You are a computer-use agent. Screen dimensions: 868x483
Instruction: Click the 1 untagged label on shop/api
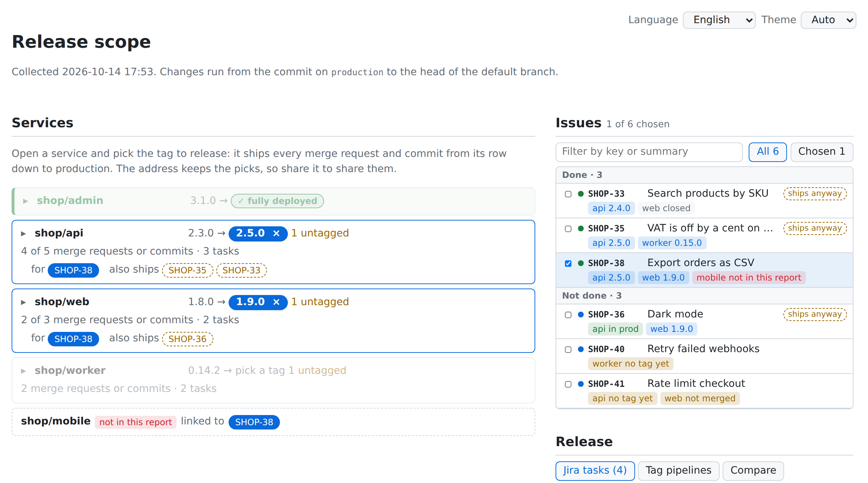pyautogui.click(x=320, y=233)
